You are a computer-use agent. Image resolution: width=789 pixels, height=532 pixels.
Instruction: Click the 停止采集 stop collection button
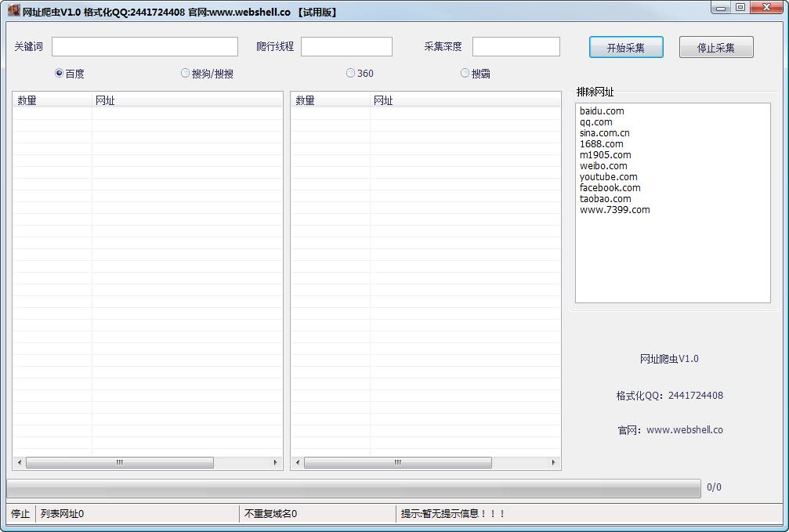click(715, 47)
